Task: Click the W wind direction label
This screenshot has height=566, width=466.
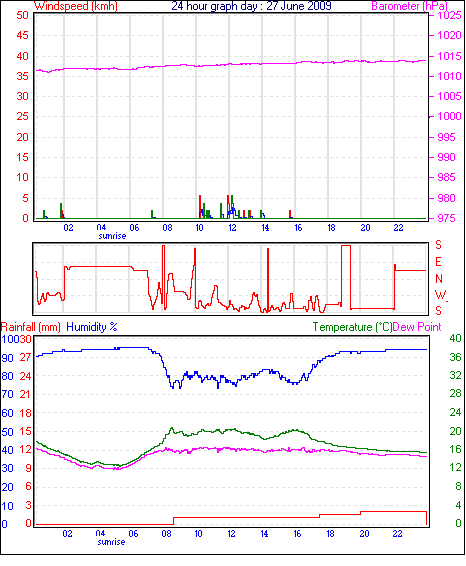Action: 440,295
